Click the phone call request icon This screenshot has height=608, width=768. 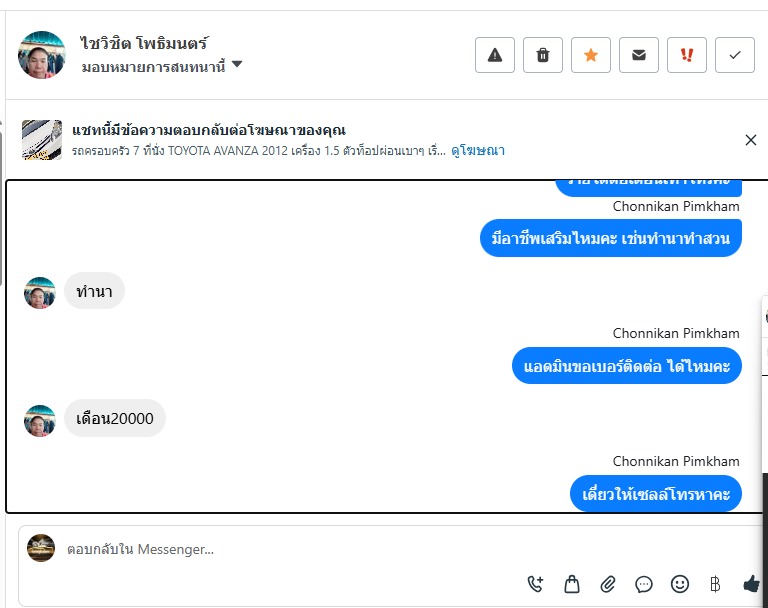(x=536, y=584)
